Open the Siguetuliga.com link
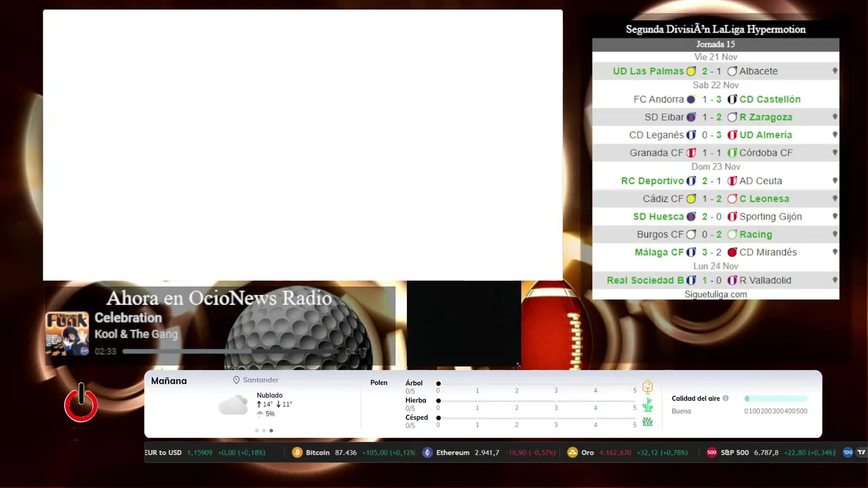The image size is (868, 488). [715, 294]
